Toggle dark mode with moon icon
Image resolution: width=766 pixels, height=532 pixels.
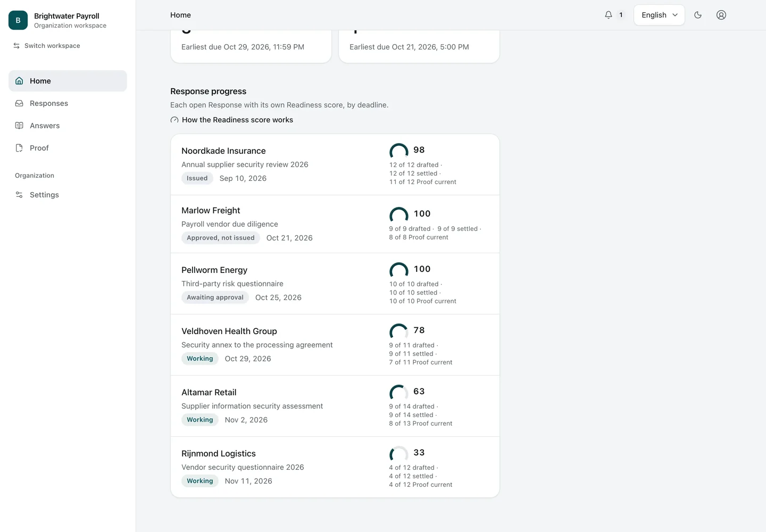(x=698, y=15)
